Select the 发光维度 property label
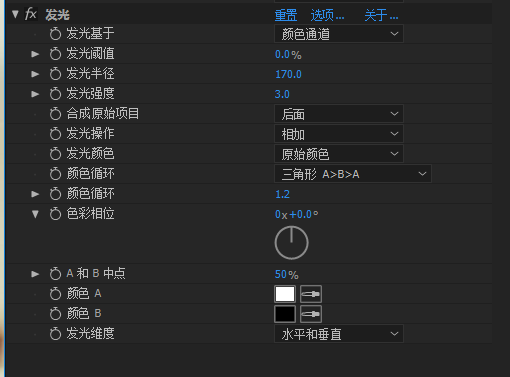Screen dimensions: 510x377 click(x=90, y=333)
